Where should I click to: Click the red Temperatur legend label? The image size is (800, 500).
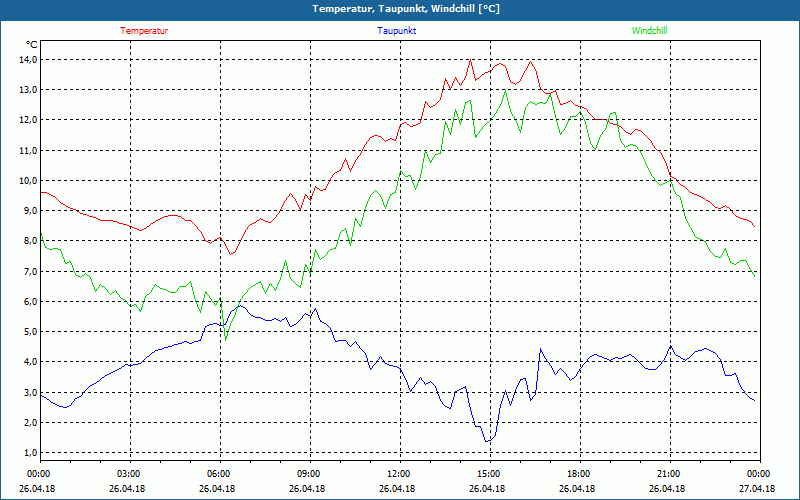144,31
